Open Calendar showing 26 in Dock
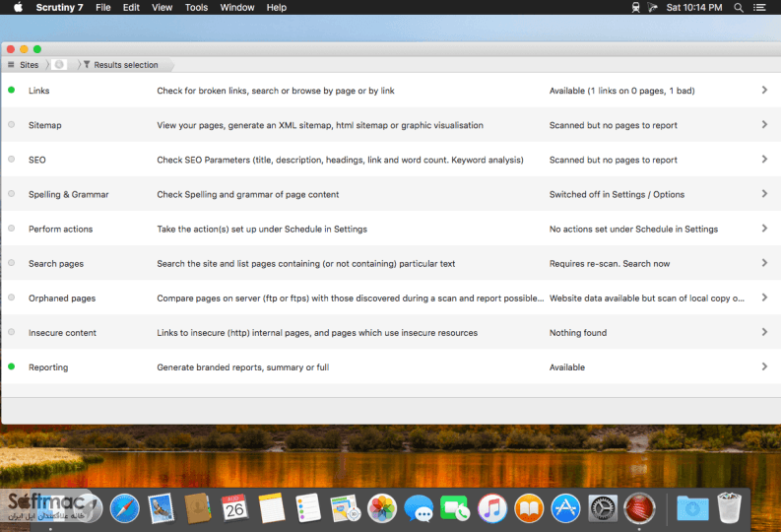This screenshot has height=532, width=781. [x=234, y=508]
